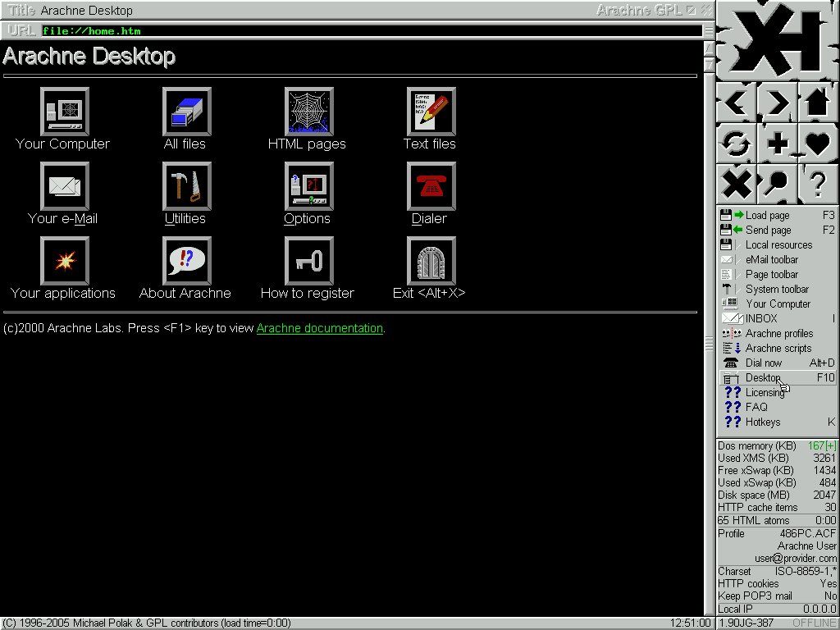The width and height of the screenshot is (840, 630).
Task: Stop loading with the X button
Action: tap(737, 184)
